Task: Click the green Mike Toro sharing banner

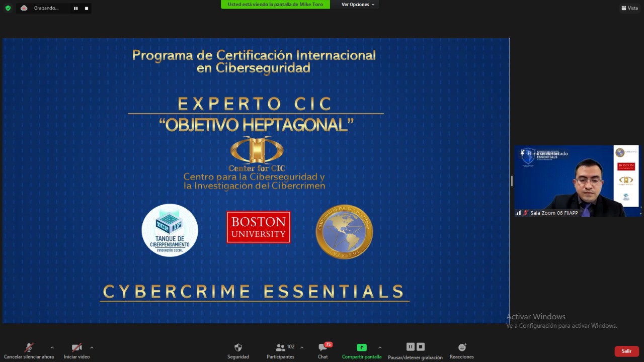Action: [275, 5]
